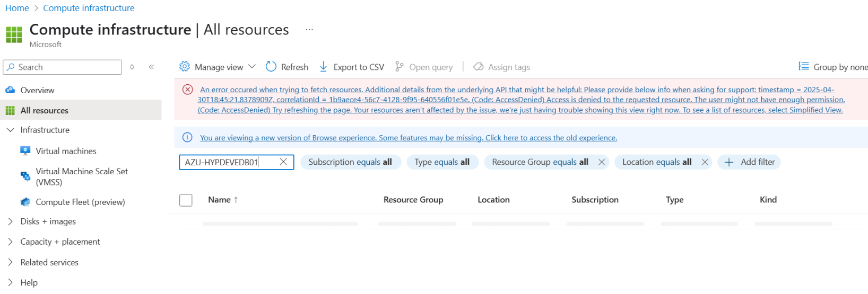The height and width of the screenshot is (294, 868).
Task: Click the Export to CSV download icon
Action: tap(324, 67)
